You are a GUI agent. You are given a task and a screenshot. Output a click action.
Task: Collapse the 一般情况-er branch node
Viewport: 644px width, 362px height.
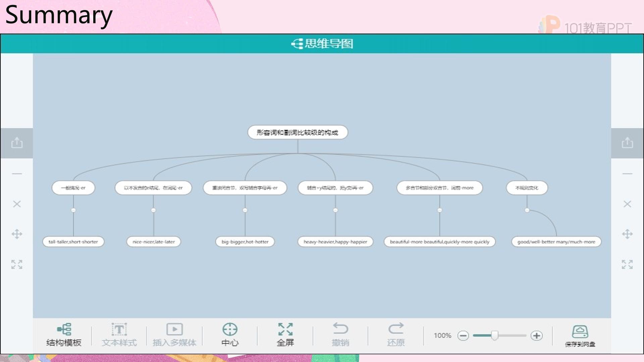[x=73, y=210]
